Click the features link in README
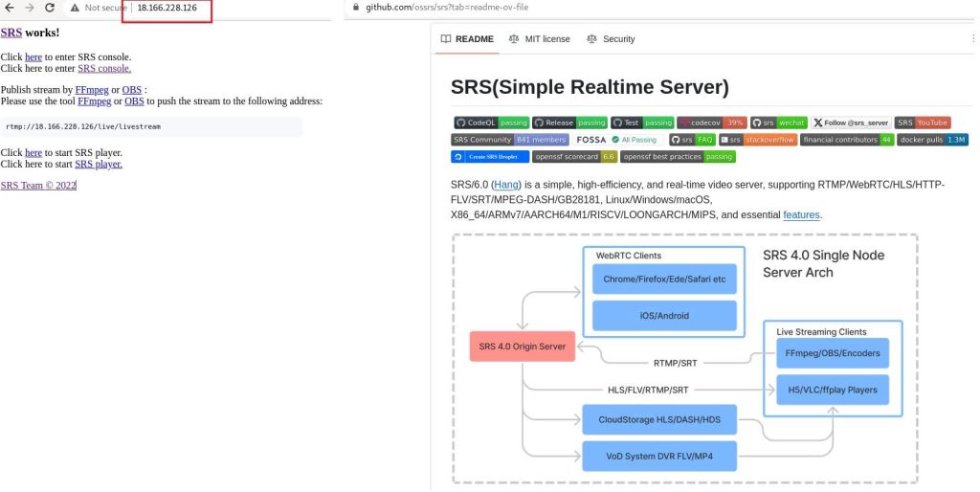Screen dimensions: 980x492 801,215
